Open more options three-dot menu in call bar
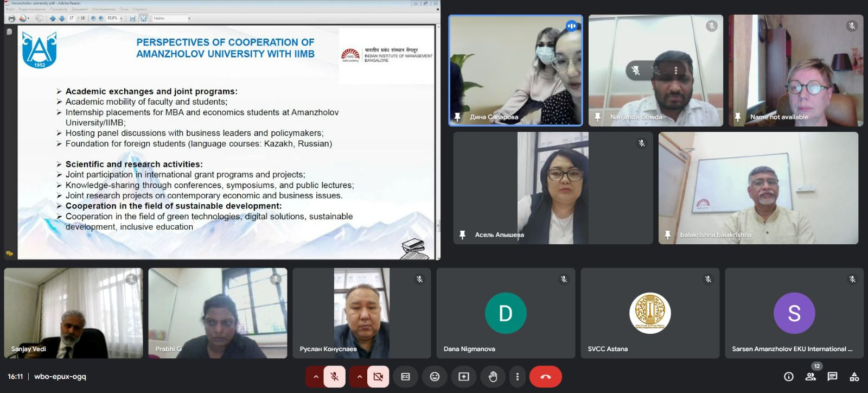 tap(517, 377)
